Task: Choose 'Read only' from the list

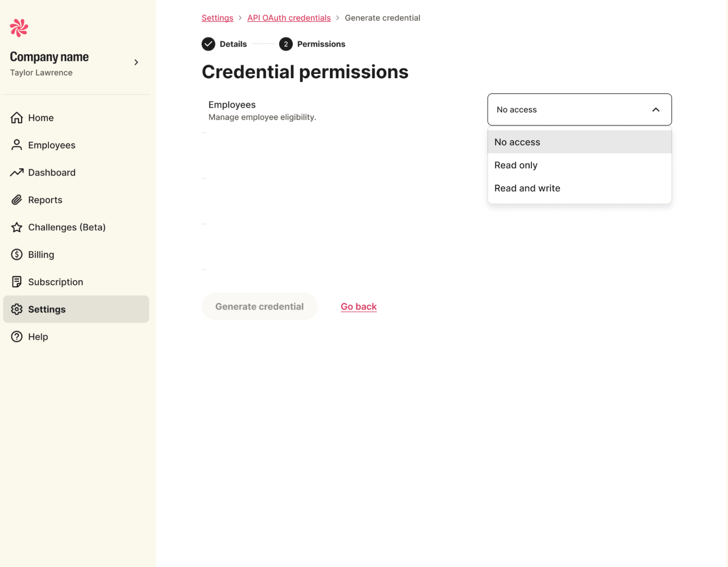Action: point(516,165)
